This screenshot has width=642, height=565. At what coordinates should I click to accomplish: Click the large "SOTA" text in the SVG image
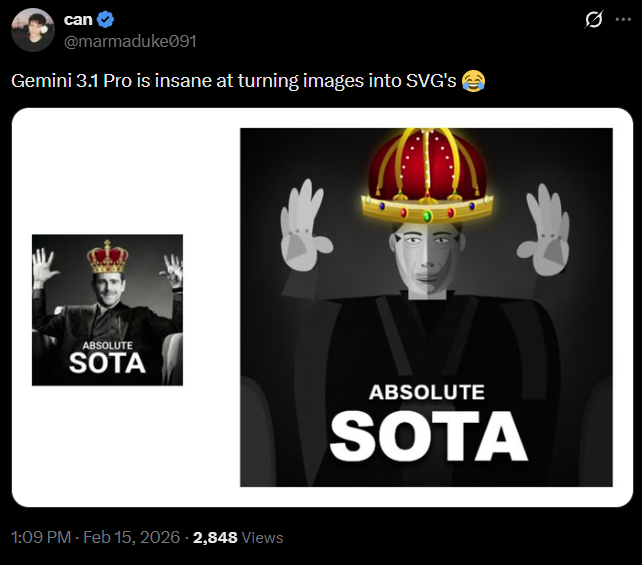(x=428, y=438)
